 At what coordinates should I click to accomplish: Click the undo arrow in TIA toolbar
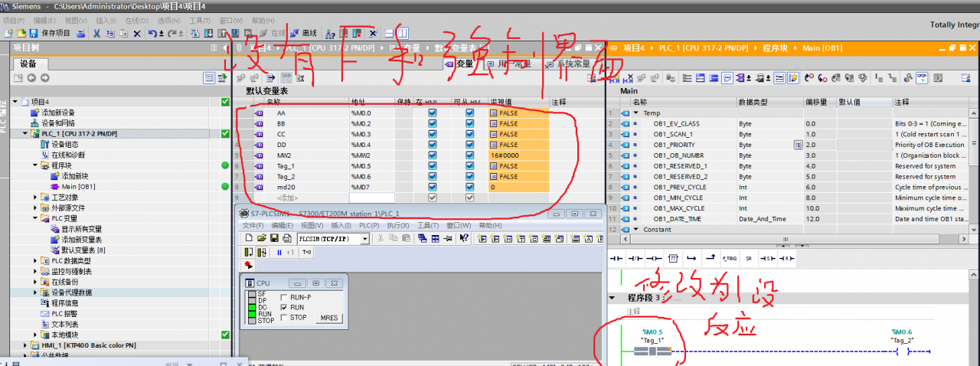click(x=152, y=33)
